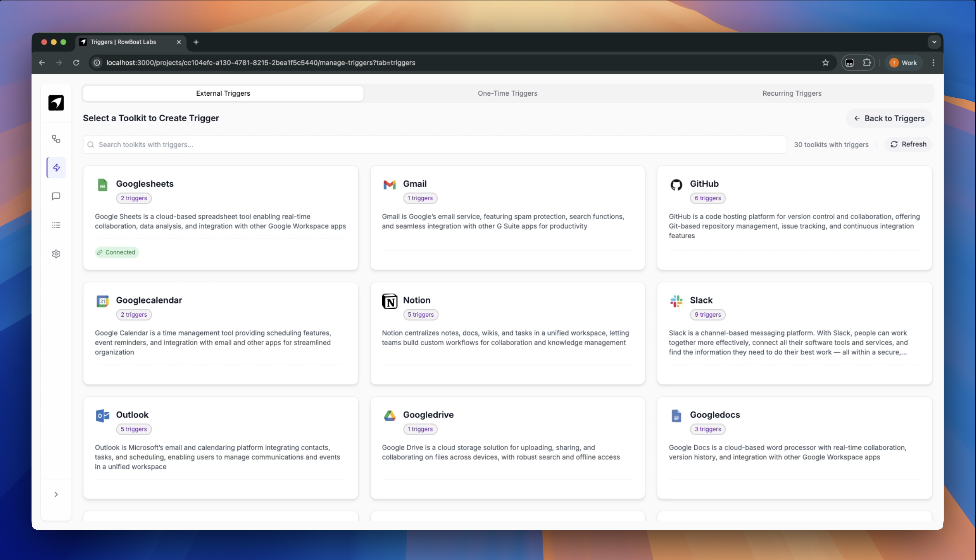Viewport: 976px width, 560px height.
Task: Click the Back to Triggers button
Action: click(x=889, y=118)
